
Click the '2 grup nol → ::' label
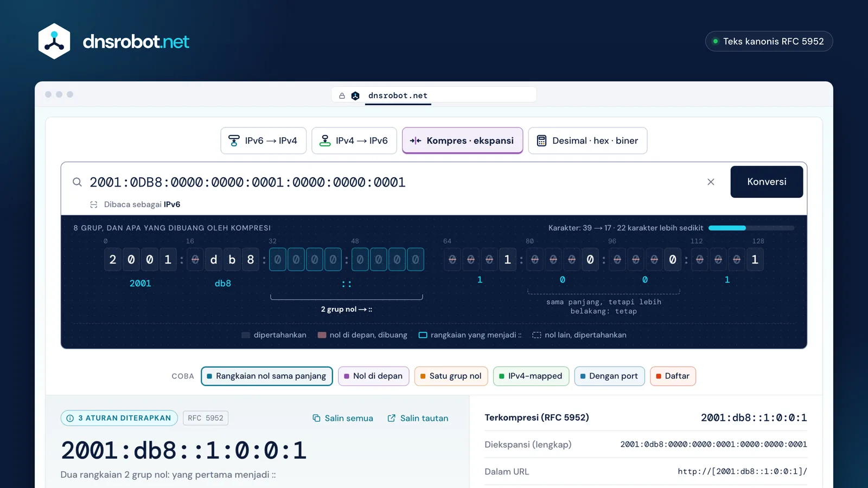coord(347,309)
